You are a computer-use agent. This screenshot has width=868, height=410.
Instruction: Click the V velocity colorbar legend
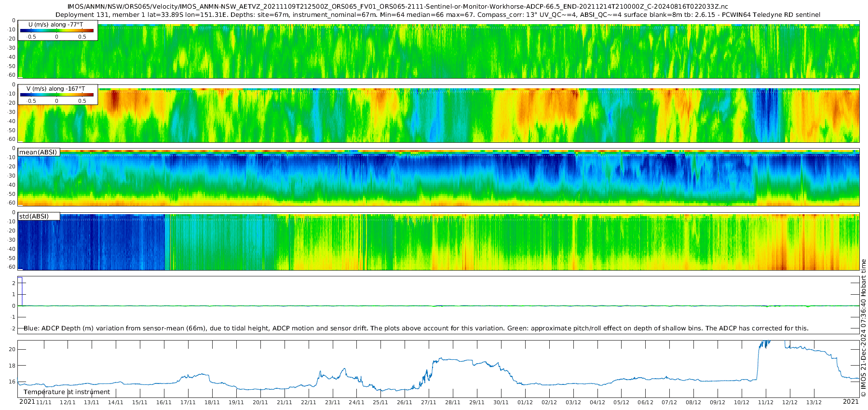[58, 95]
